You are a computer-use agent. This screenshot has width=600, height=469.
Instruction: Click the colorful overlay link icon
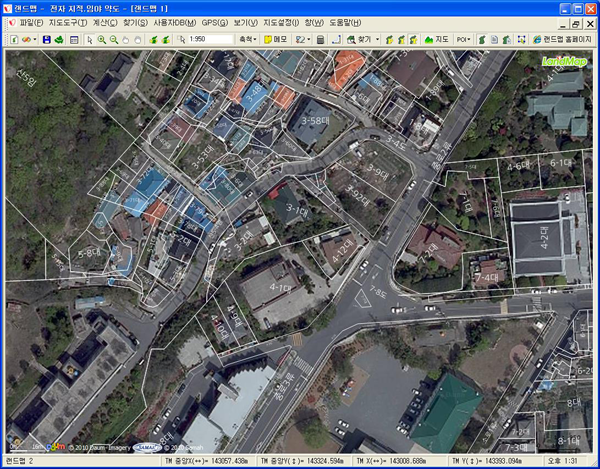tap(26, 39)
